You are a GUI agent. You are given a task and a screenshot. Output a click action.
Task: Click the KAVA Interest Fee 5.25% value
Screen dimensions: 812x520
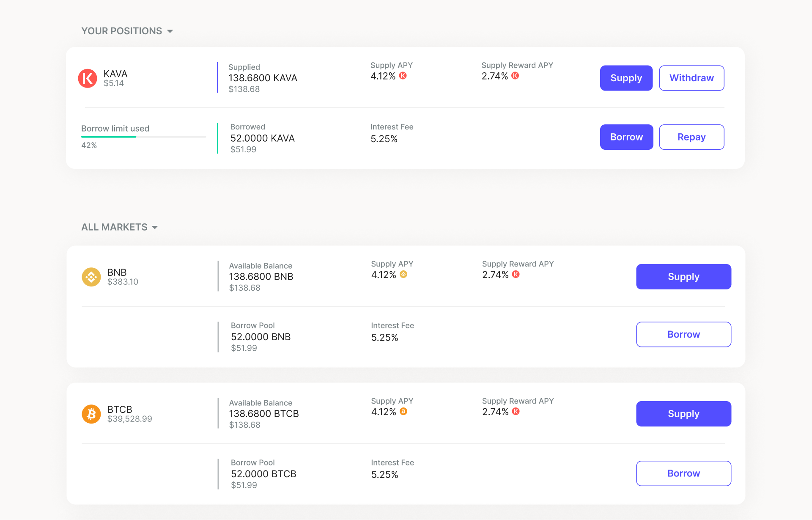(x=384, y=139)
